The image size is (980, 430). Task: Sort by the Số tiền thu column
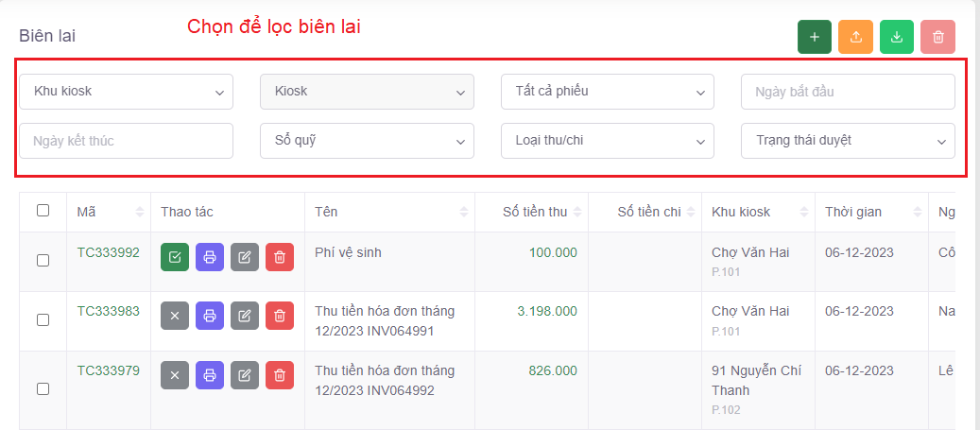(x=535, y=212)
